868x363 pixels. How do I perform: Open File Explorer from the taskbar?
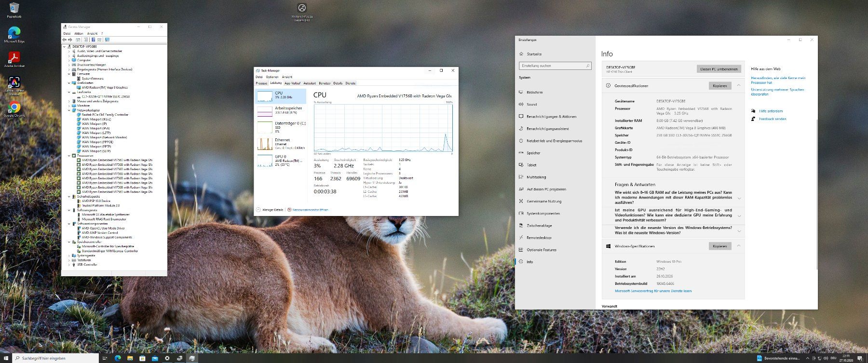pyautogui.click(x=130, y=358)
